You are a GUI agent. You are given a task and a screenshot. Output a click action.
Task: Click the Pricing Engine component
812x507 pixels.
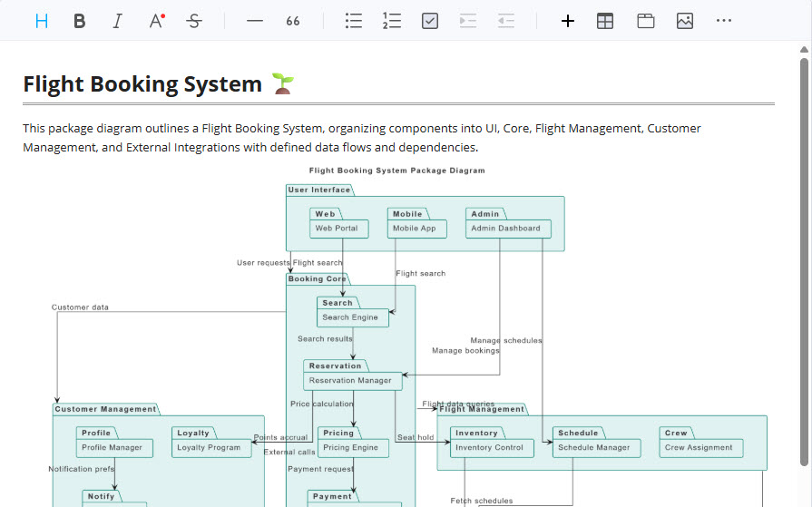(x=353, y=448)
